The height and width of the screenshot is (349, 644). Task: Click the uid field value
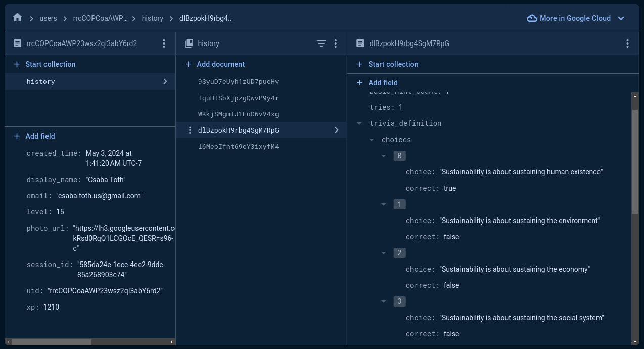[x=105, y=291]
